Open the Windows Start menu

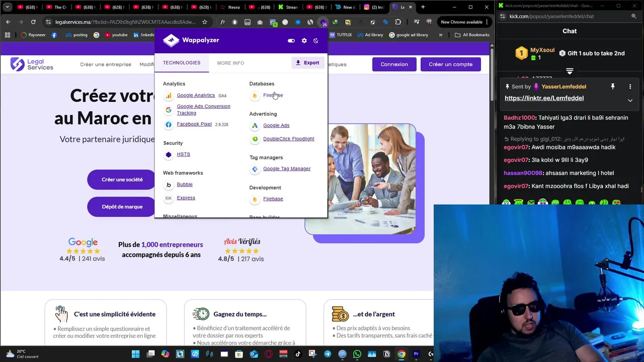pyautogui.click(x=135, y=354)
